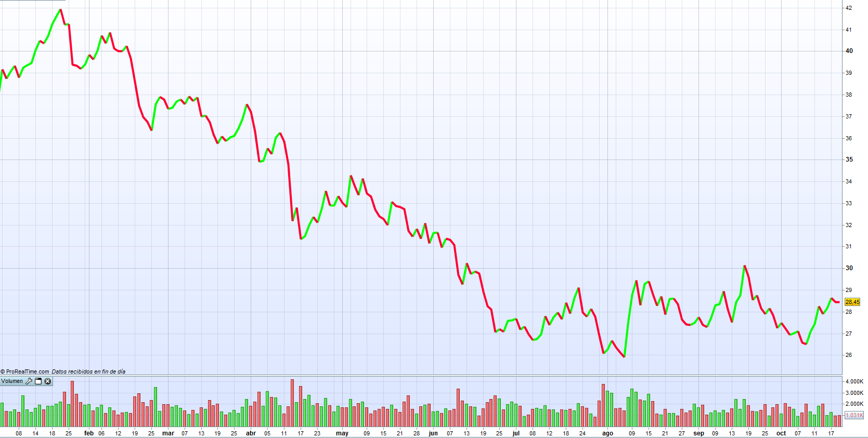Viewport: 868px width, 438px height.
Task: Click the 4.000K volume axis label
Action: (854, 381)
